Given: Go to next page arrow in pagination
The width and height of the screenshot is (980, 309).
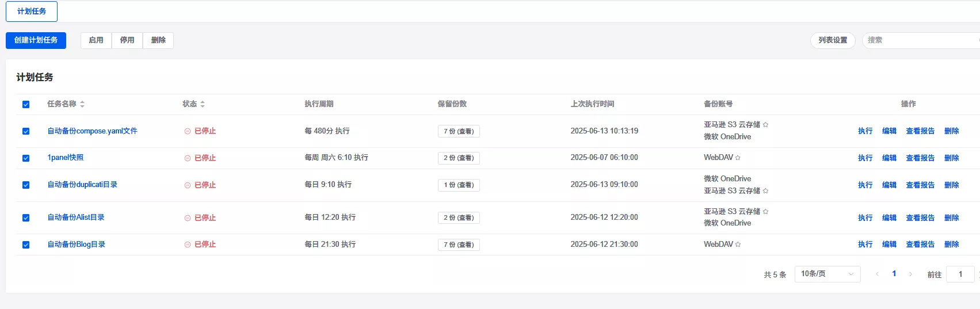Looking at the screenshot, I should [x=910, y=274].
